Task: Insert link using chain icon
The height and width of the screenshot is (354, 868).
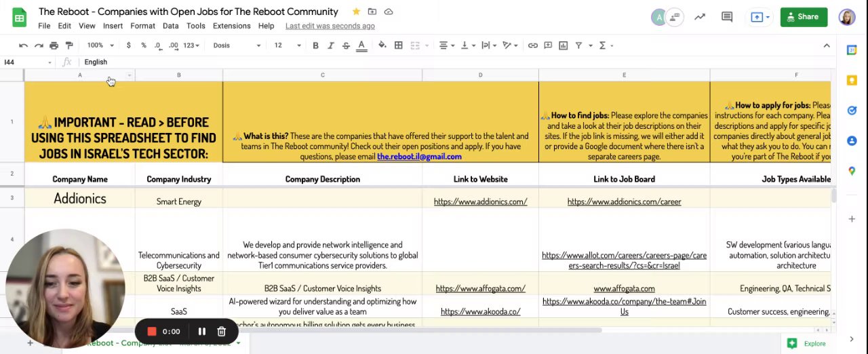Action: pyautogui.click(x=533, y=45)
